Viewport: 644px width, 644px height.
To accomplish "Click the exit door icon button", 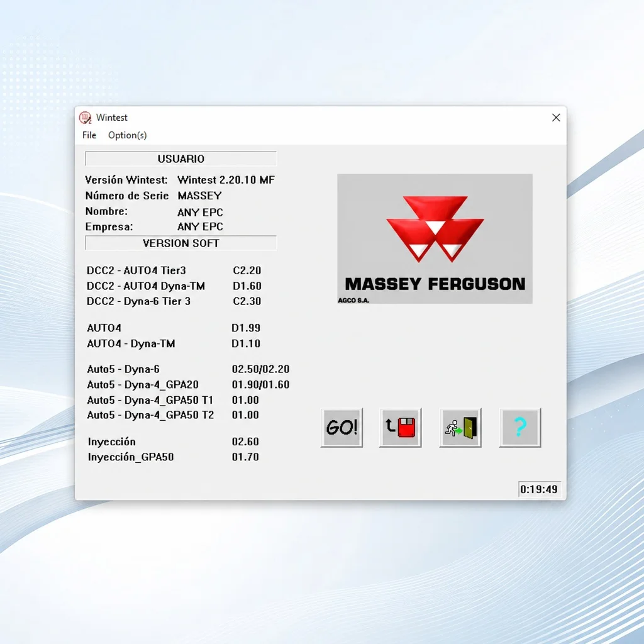I will 460,427.
